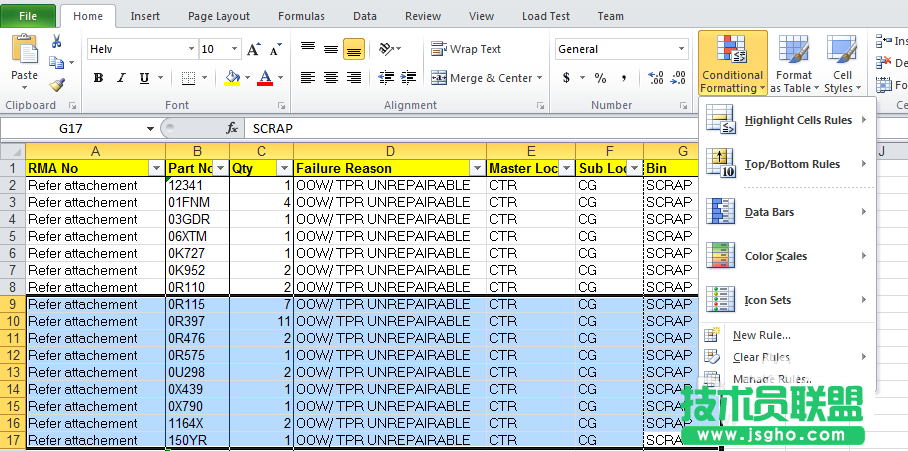
Task: Toggle Bold formatting
Action: tap(98, 78)
